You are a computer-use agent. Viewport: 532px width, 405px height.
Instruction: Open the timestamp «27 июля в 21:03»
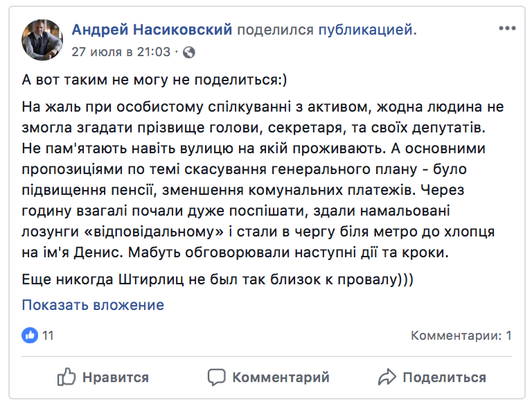(121, 52)
